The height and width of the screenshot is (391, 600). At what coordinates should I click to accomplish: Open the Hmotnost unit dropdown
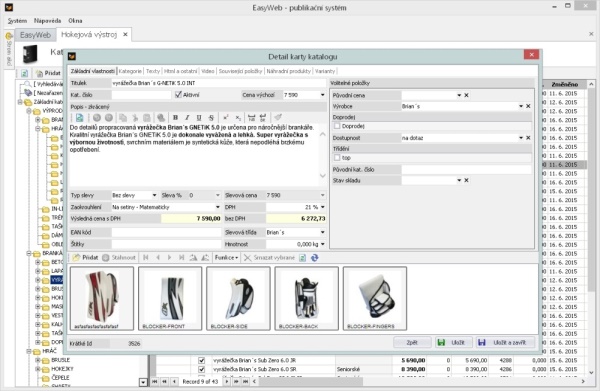tap(323, 244)
